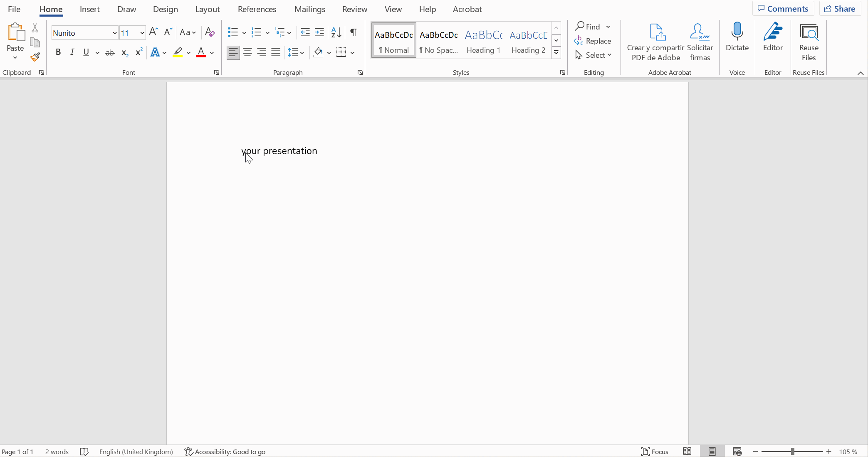Click the Share button
Image resolution: width=868 pixels, height=457 pixels.
pyautogui.click(x=840, y=9)
